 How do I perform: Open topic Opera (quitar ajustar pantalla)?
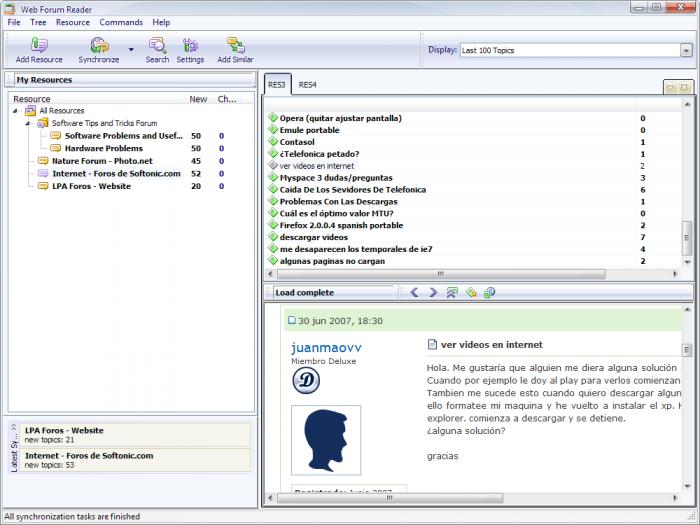pyautogui.click(x=341, y=118)
